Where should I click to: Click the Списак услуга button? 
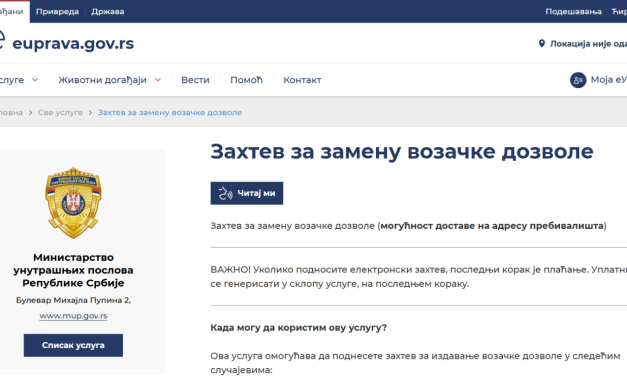(73, 345)
